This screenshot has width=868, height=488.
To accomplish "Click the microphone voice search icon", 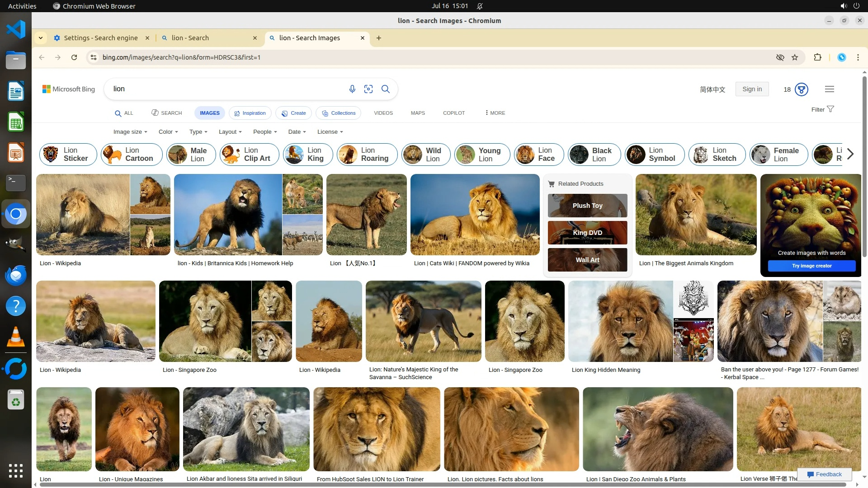I will click(352, 89).
